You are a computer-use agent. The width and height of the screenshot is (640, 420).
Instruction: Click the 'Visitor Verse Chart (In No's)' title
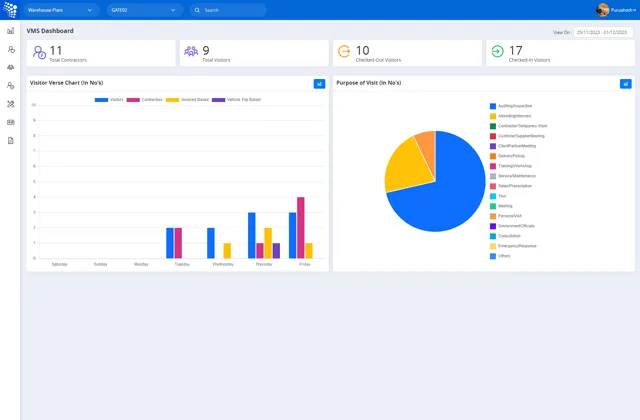click(67, 83)
